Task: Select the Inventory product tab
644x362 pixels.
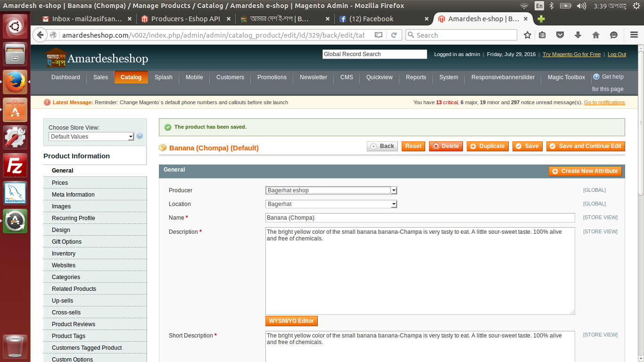Action: pos(95,254)
